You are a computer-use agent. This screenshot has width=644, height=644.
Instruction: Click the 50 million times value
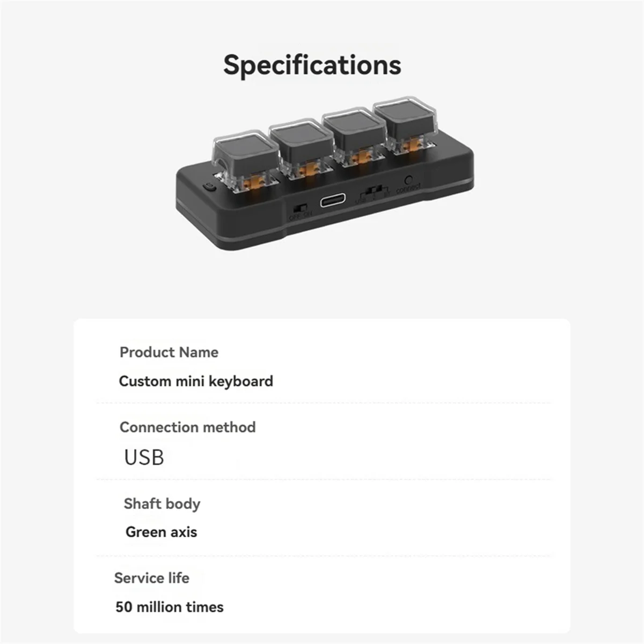pos(170,607)
